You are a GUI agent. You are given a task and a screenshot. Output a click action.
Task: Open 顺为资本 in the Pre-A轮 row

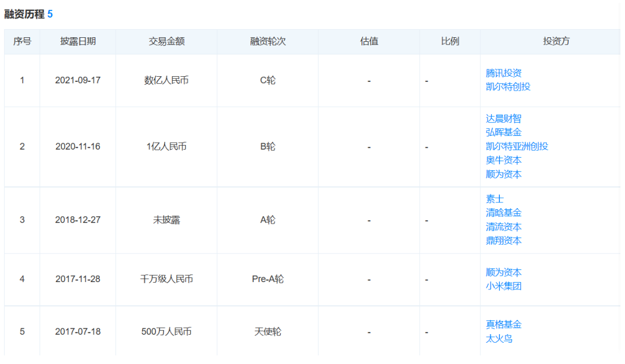(503, 272)
